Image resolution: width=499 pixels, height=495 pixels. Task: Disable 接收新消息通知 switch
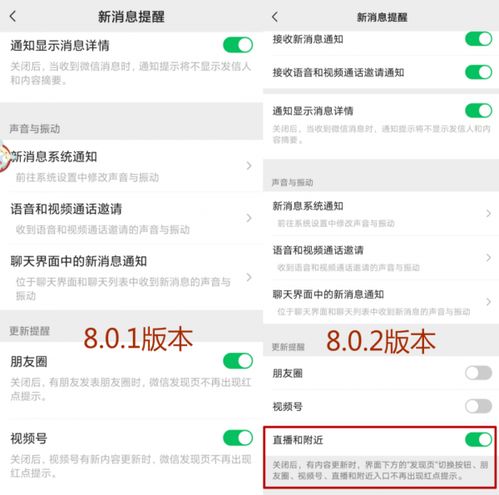tap(479, 39)
